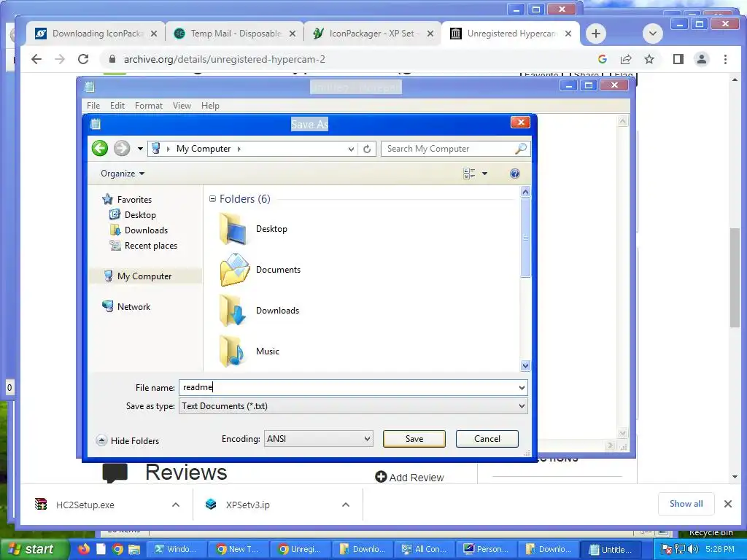Click the Cancel button
This screenshot has width=747, height=560.
[x=487, y=438]
